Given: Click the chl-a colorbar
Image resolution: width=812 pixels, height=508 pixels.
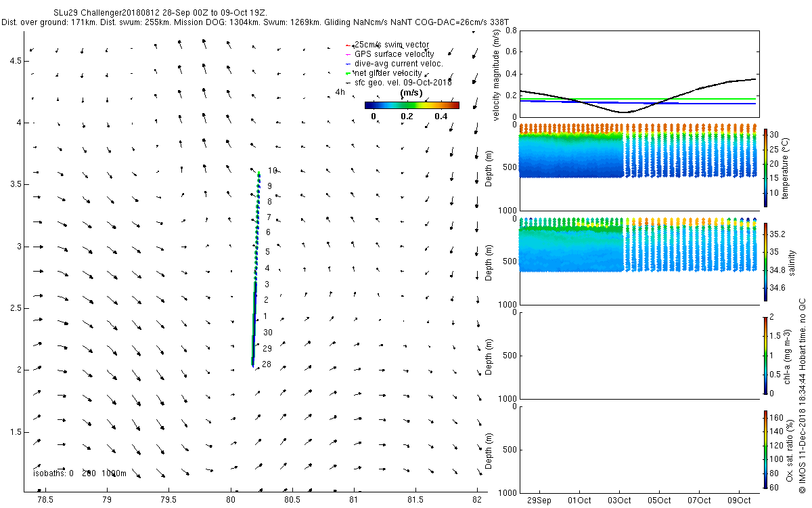Looking at the screenshot, I should (765, 353).
